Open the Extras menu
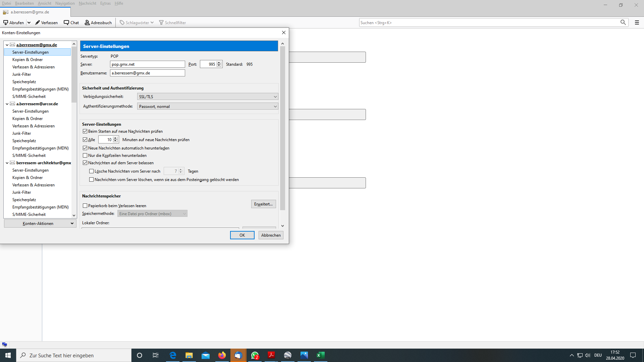The height and width of the screenshot is (362, 644). [105, 3]
